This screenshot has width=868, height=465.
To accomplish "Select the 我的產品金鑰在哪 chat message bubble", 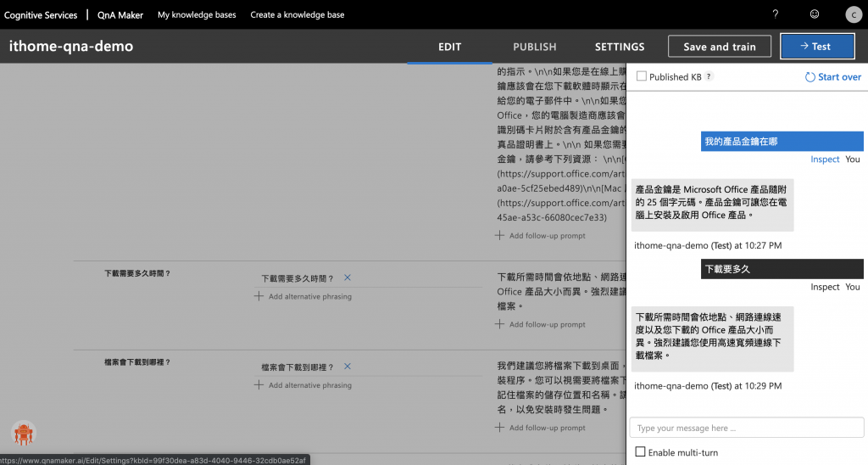I will tap(782, 142).
